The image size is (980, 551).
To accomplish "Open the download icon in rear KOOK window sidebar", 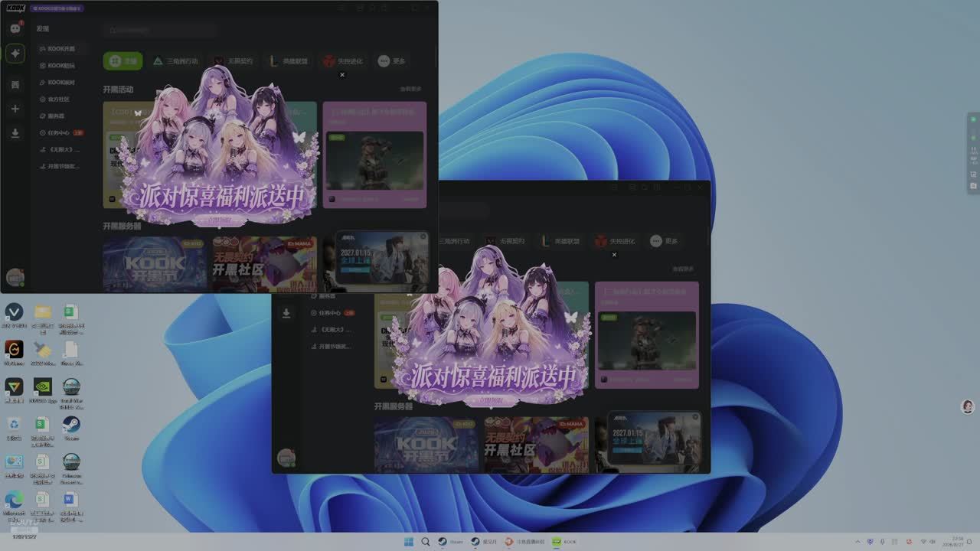I will (x=286, y=313).
